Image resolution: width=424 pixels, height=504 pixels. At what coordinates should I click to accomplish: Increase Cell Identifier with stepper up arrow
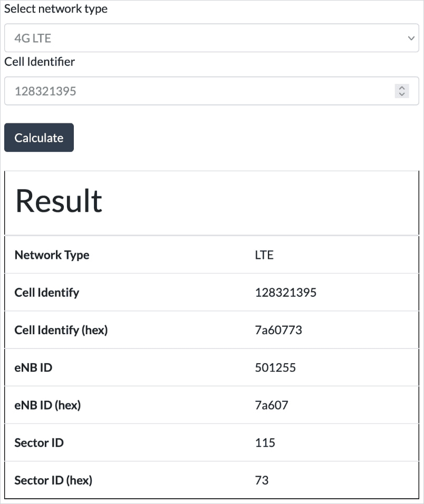(x=402, y=88)
